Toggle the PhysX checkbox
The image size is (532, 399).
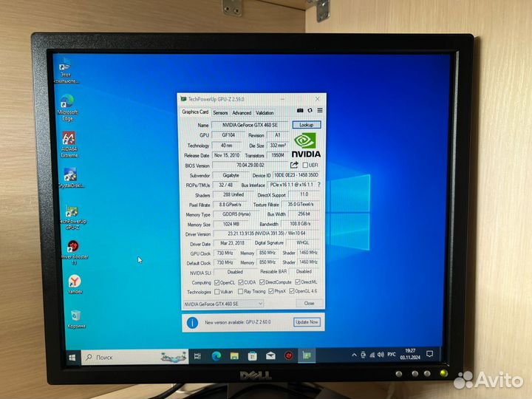click(270, 291)
